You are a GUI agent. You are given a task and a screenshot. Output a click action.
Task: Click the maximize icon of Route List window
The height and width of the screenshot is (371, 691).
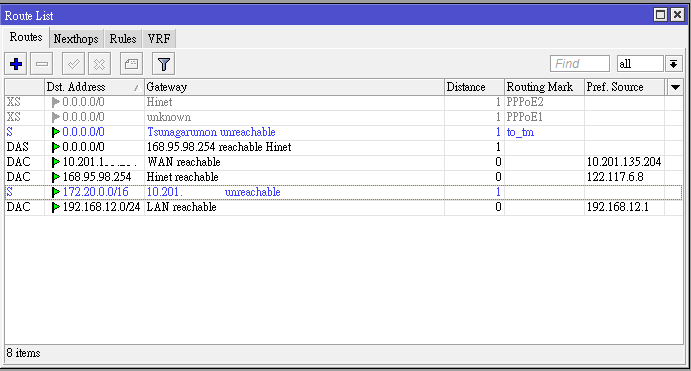[x=660, y=15]
